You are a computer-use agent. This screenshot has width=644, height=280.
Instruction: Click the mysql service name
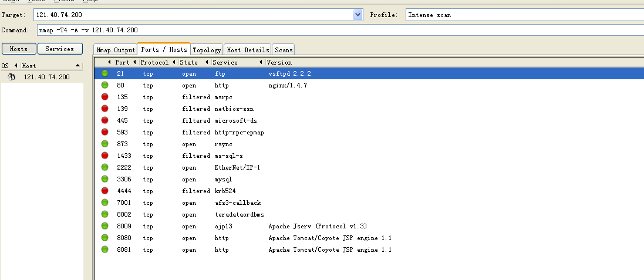point(224,180)
